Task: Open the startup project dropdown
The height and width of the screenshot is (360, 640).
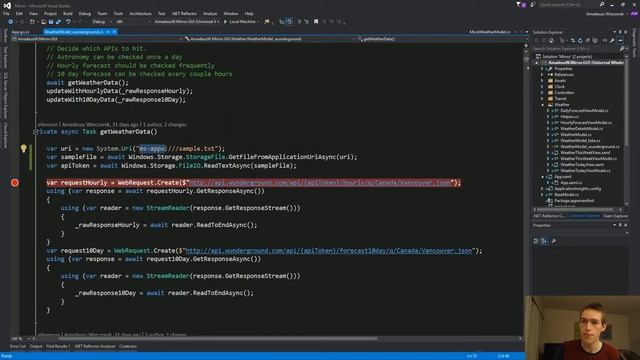Action: (186, 22)
